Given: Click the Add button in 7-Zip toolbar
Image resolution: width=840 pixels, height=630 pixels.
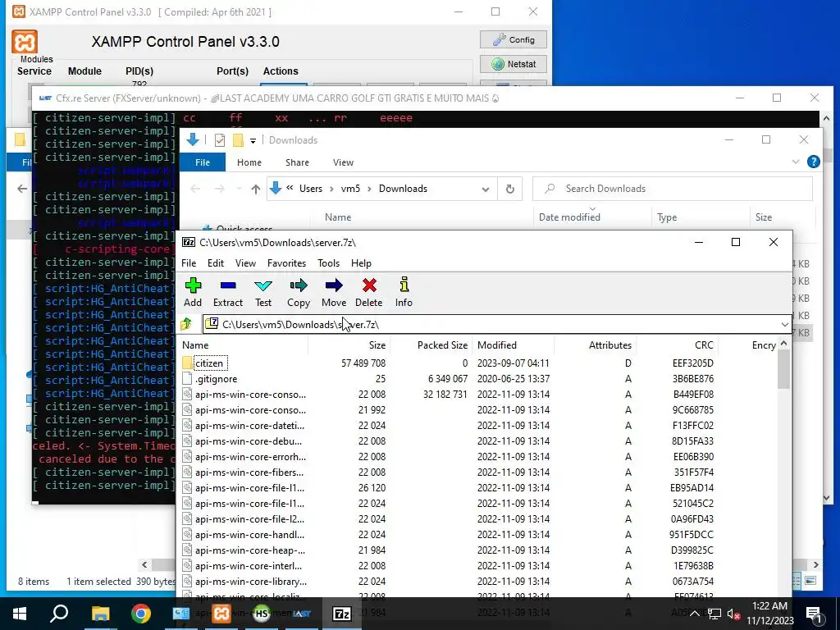Looking at the screenshot, I should click(193, 293).
